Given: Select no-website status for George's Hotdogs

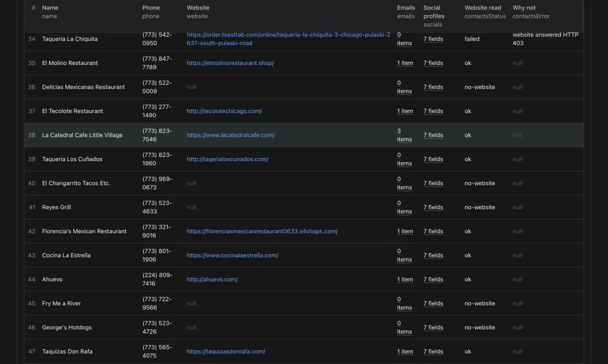Looking at the screenshot, I should [480, 328].
